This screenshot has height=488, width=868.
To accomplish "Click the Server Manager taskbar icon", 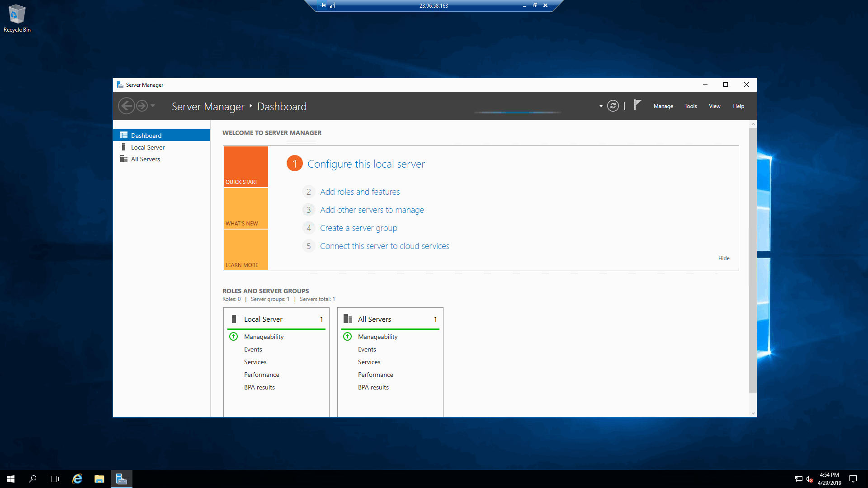I will point(122,479).
